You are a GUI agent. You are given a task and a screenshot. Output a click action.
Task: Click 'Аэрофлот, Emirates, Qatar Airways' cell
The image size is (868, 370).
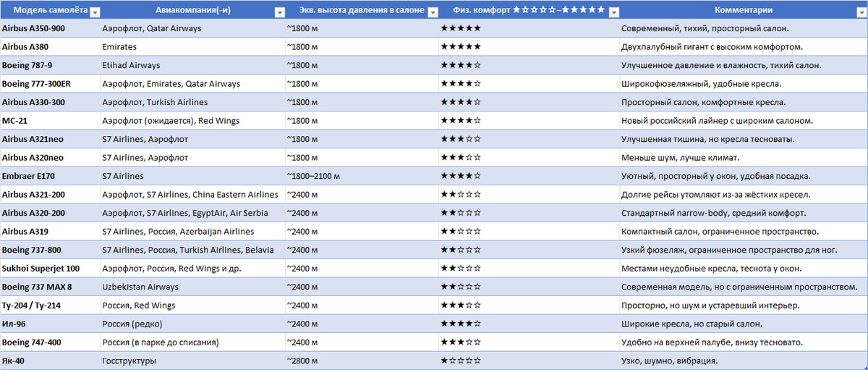coord(193,84)
